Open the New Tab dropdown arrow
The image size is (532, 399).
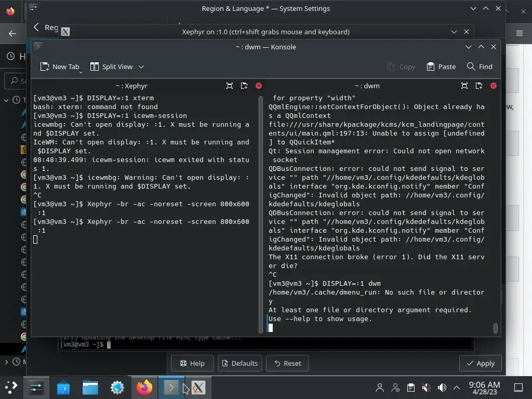[81, 72]
